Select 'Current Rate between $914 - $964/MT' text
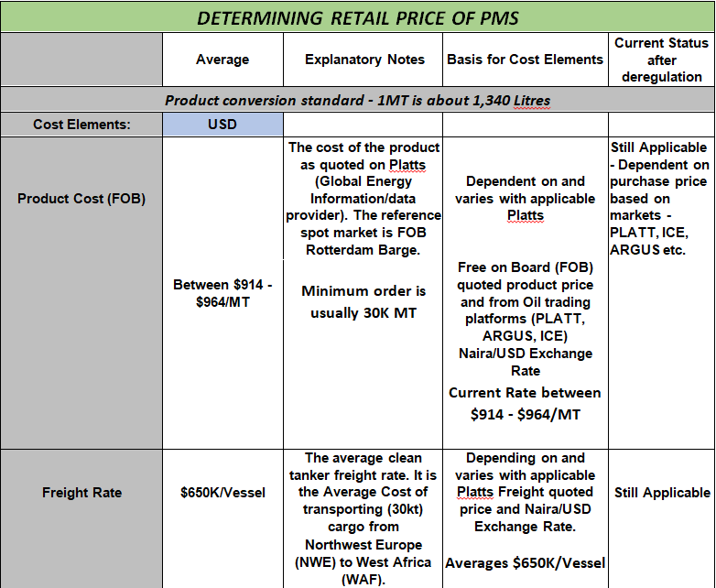716x588 pixels. coord(526,403)
